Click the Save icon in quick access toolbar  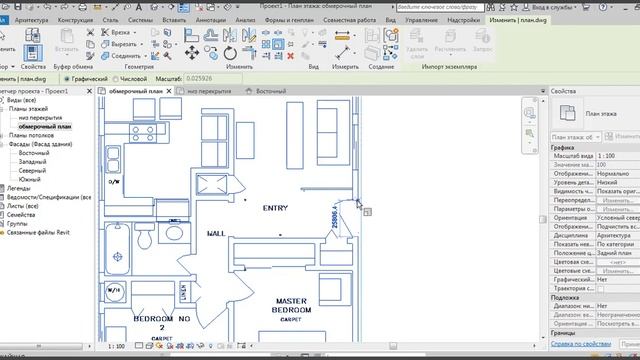point(18,7)
